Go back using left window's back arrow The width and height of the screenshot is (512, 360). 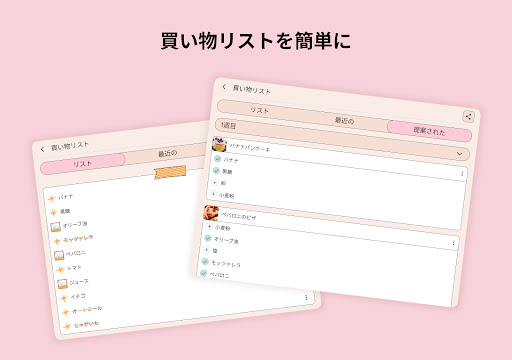42,149
